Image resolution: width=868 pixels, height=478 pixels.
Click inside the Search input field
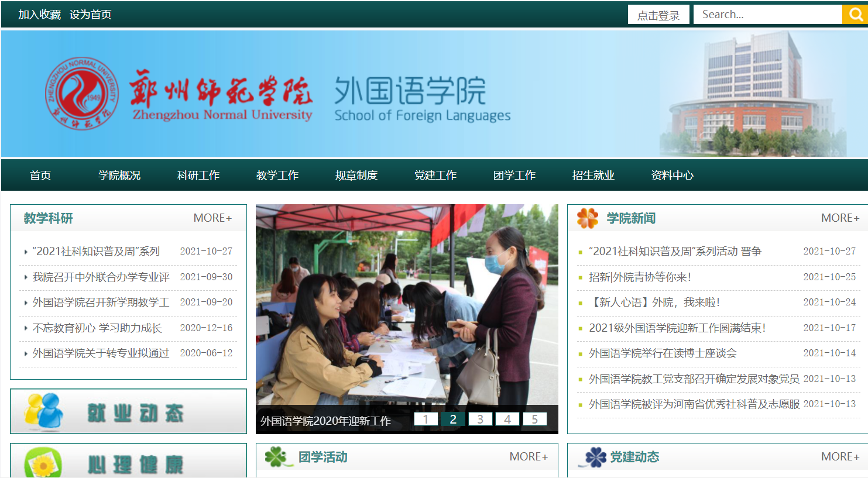pyautogui.click(x=767, y=13)
